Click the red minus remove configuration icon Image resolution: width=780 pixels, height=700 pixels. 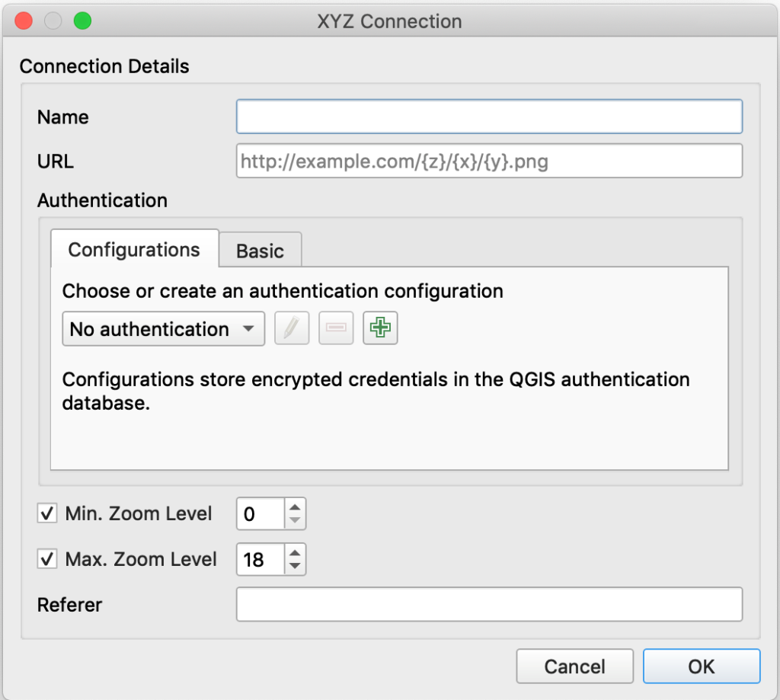coord(336,328)
